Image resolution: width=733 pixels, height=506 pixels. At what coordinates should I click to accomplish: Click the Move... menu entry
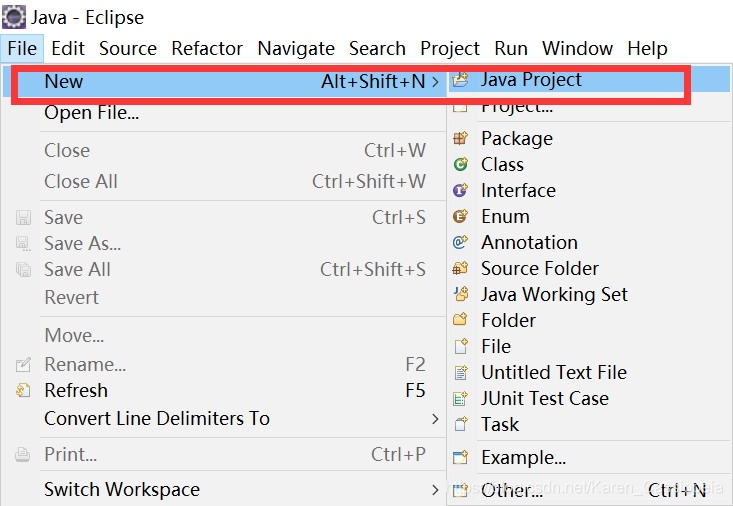click(225, 335)
